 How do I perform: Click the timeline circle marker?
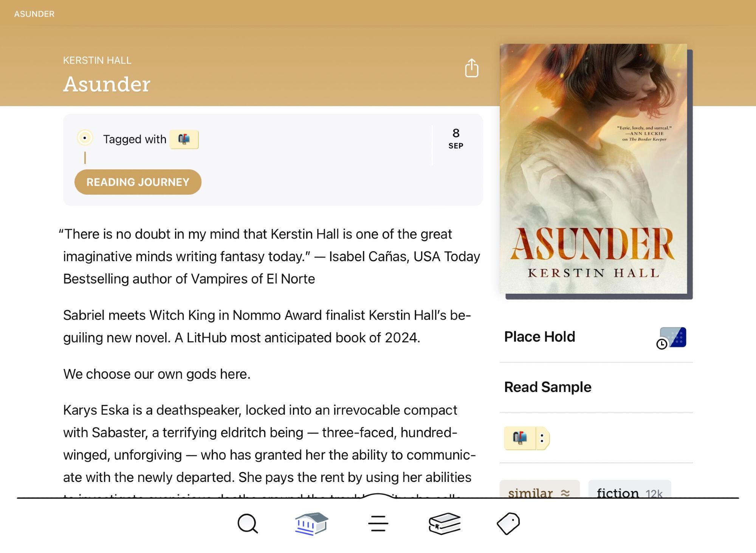pyautogui.click(x=85, y=138)
